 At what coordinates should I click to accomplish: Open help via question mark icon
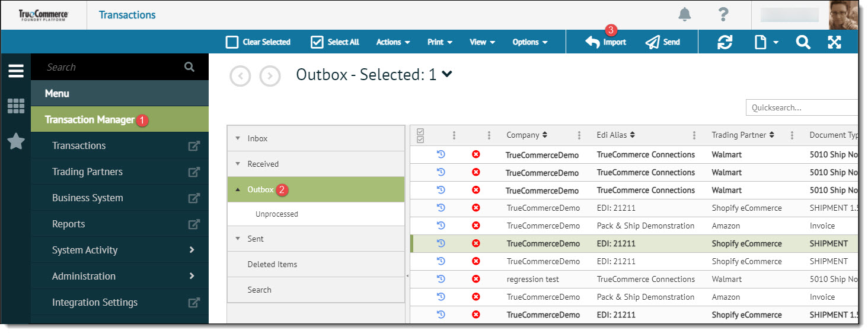click(723, 14)
